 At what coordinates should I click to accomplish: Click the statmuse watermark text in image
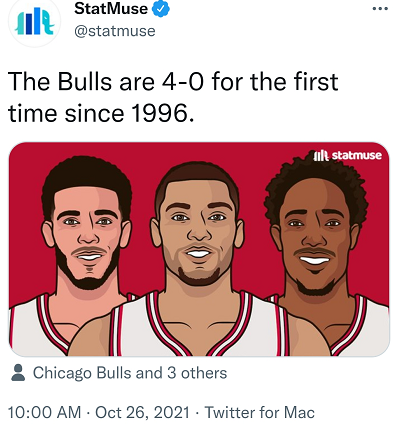(x=357, y=155)
